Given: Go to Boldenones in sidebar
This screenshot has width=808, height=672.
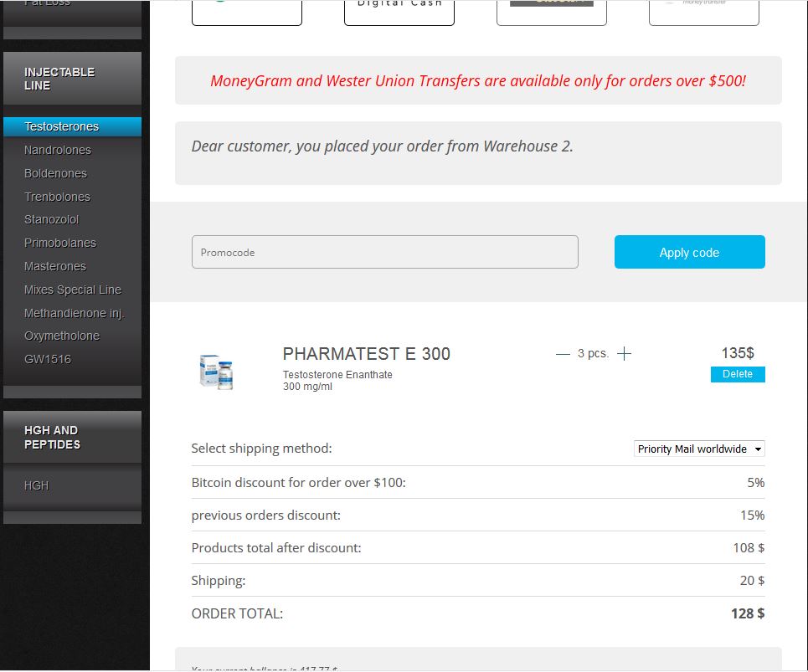Looking at the screenshot, I should coord(55,174).
